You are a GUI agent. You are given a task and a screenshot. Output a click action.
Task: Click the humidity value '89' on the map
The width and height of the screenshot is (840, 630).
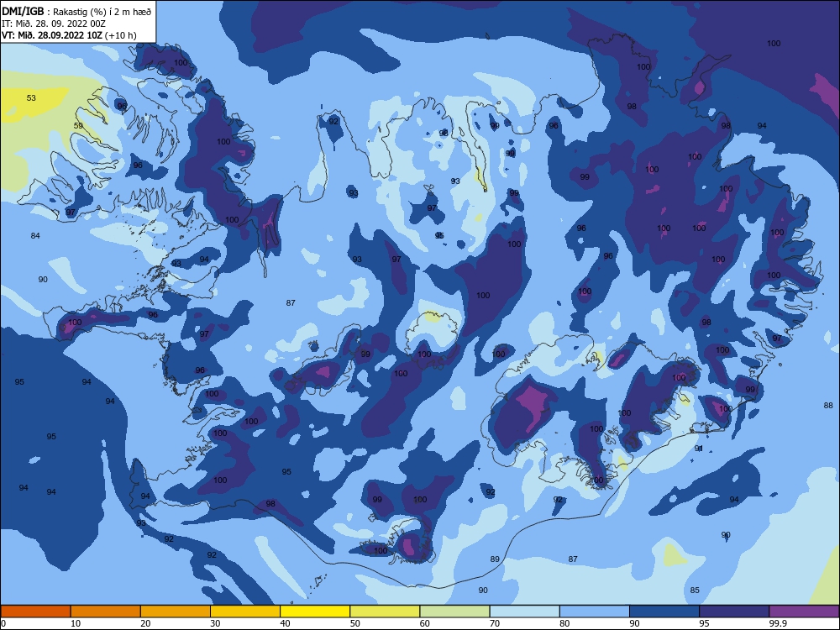tap(495, 559)
